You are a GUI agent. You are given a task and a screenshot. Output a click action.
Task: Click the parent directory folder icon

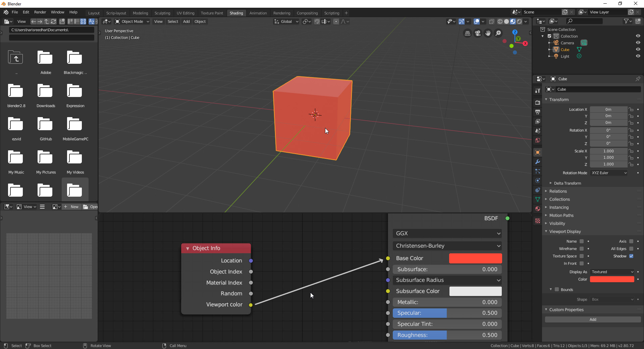[x=16, y=58]
